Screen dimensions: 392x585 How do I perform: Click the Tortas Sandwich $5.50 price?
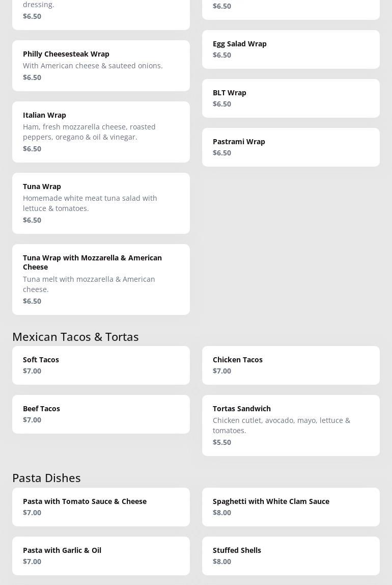click(x=222, y=442)
